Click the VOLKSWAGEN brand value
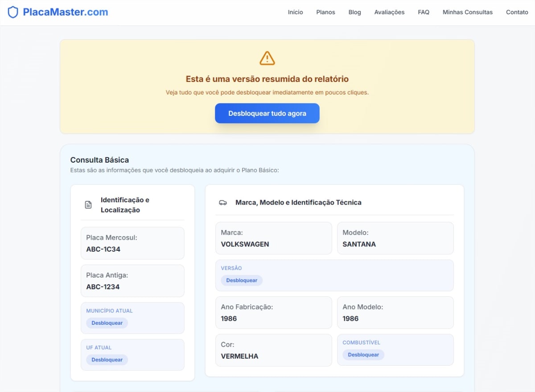 coord(245,244)
